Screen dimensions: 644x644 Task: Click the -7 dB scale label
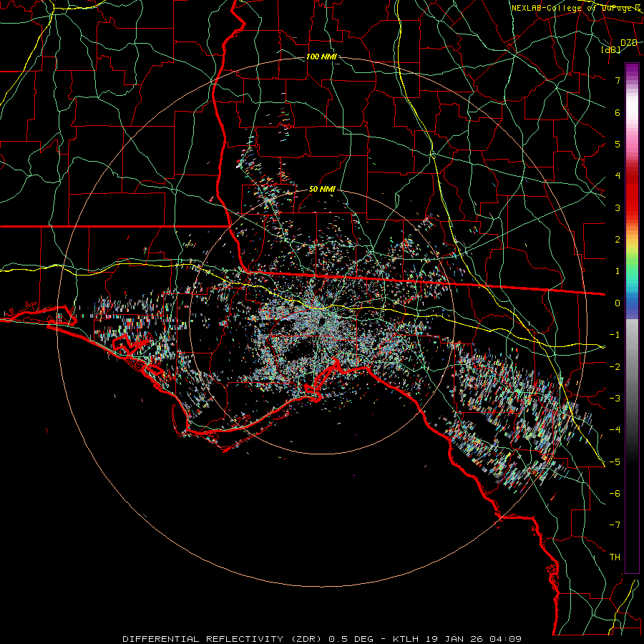615,525
